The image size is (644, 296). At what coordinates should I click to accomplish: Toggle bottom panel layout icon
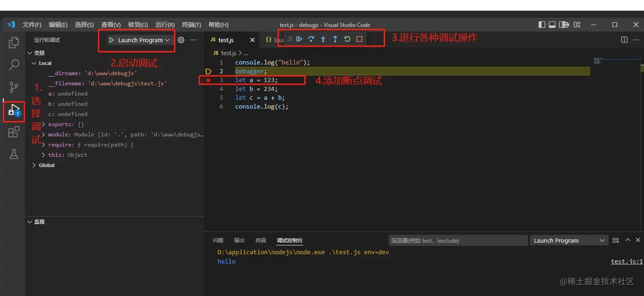click(552, 25)
